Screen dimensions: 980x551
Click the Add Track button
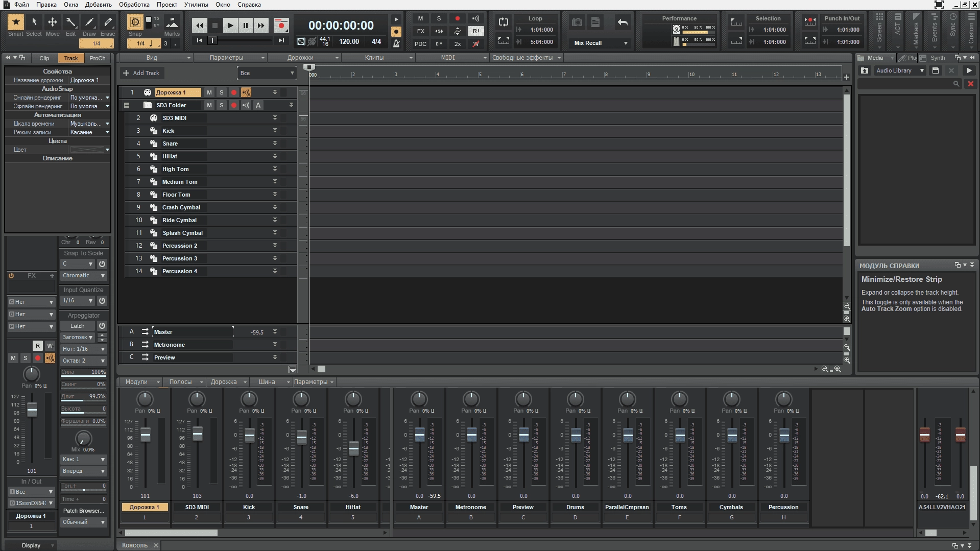tap(141, 73)
